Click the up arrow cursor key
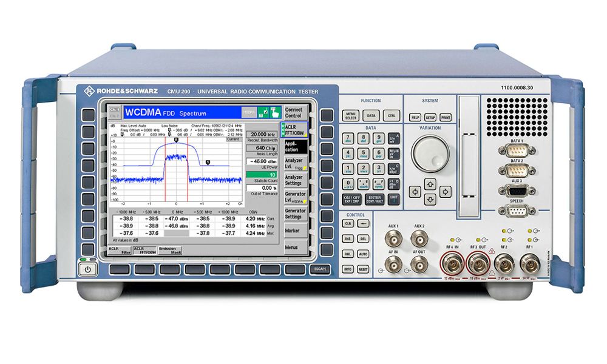The width and height of the screenshot is (607, 364). (x=430, y=184)
